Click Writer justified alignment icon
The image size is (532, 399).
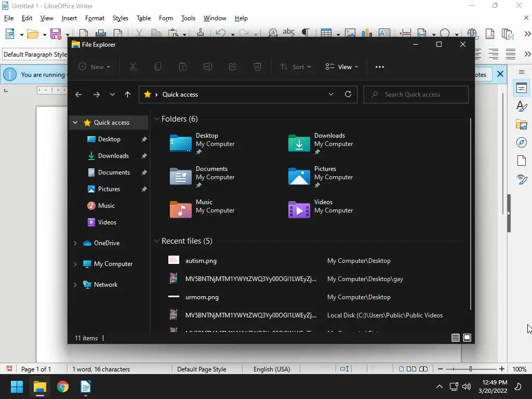pyautogui.click(x=511, y=54)
